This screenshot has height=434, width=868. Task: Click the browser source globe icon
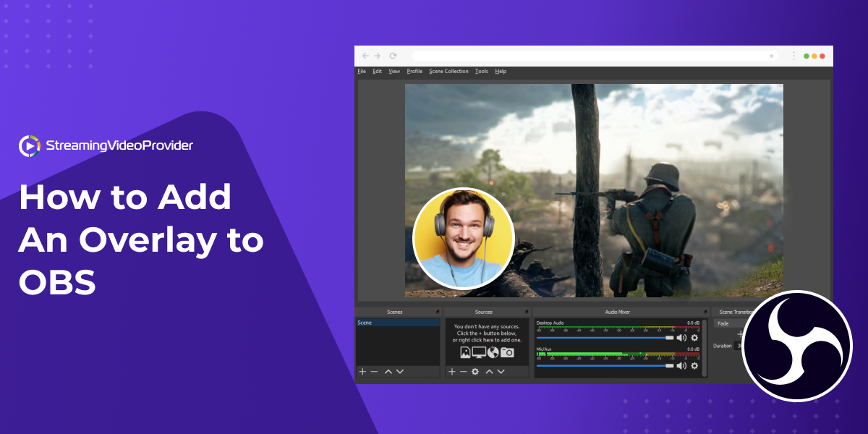click(493, 352)
